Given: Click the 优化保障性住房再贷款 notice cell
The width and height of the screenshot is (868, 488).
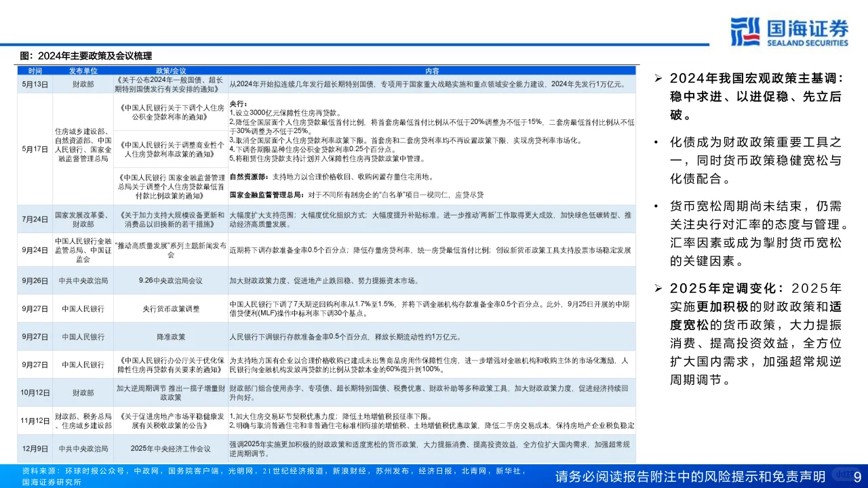Looking at the screenshot, I should tap(171, 365).
